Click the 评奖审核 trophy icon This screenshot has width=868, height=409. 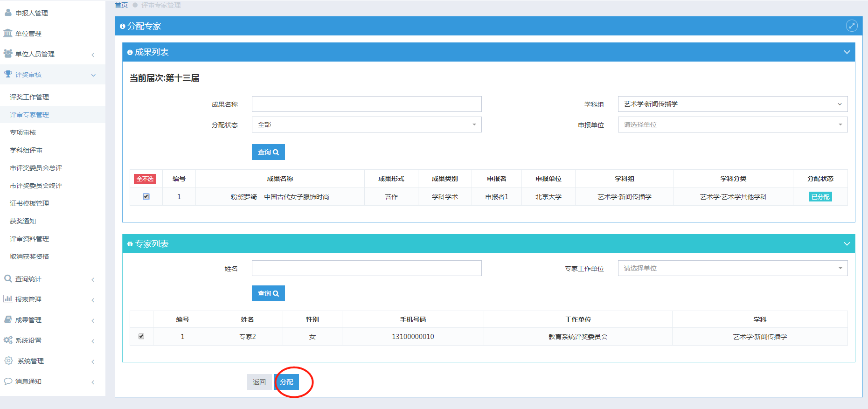click(8, 74)
